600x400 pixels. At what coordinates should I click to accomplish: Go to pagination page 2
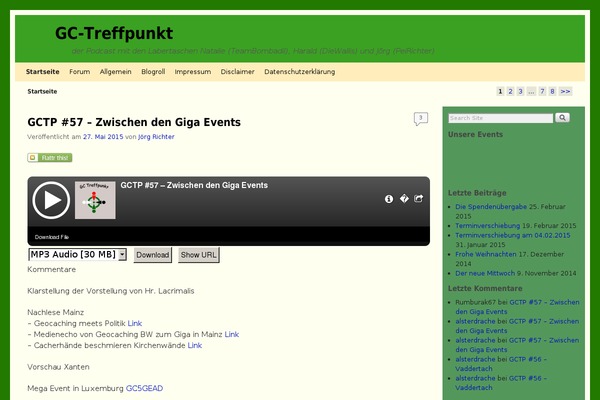click(x=510, y=91)
